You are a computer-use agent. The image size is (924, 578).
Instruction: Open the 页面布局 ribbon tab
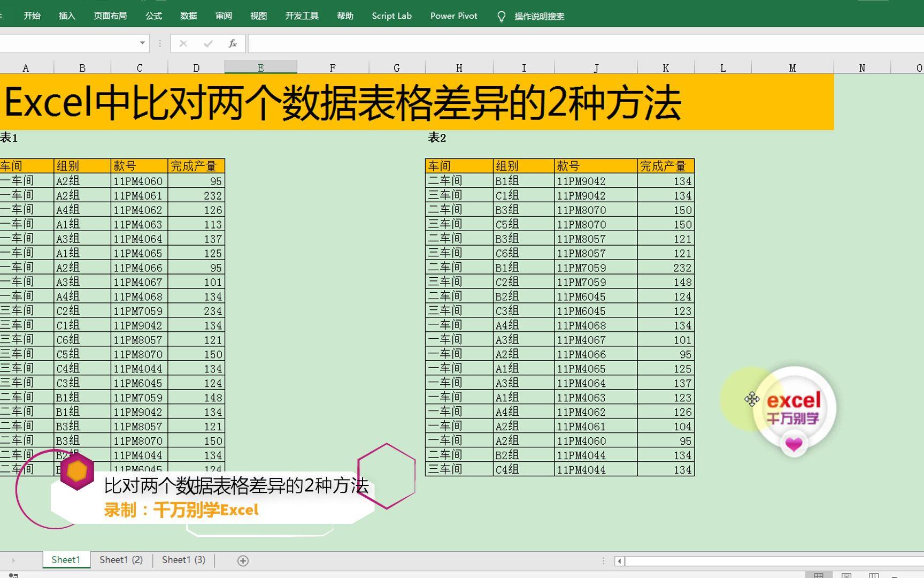(110, 16)
